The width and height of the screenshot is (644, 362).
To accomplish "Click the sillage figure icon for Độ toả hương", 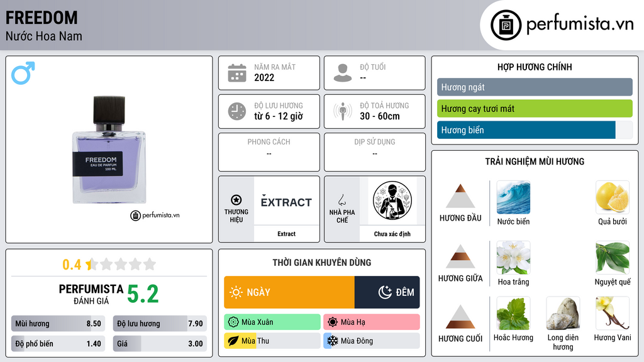I will 343,111.
